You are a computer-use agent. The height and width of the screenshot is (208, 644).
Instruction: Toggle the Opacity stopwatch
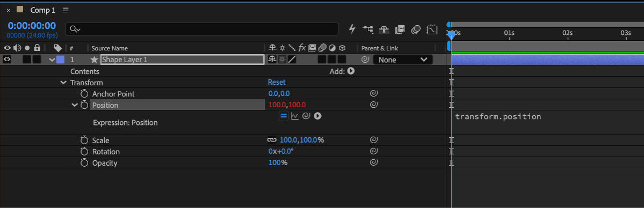tap(84, 163)
